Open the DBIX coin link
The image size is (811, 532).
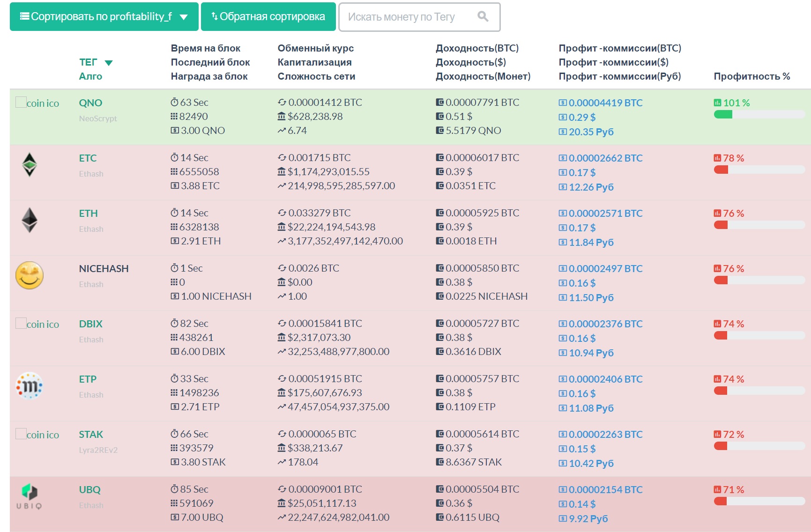90,324
